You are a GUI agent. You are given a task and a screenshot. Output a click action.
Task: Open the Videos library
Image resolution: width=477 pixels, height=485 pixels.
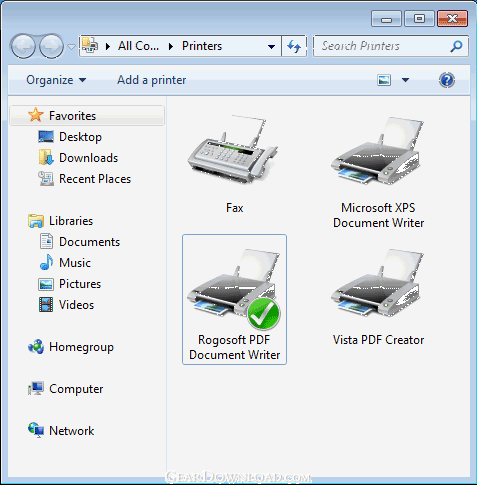76,305
